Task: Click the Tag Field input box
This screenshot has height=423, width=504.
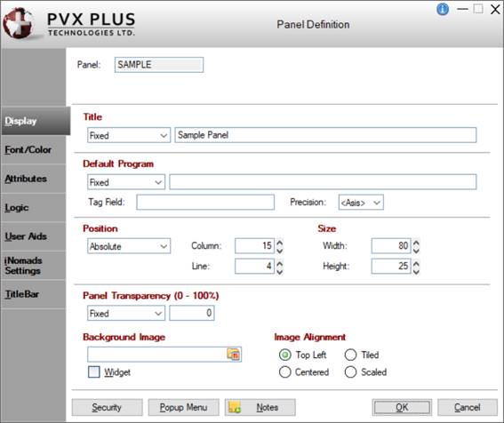Action: click(x=205, y=203)
